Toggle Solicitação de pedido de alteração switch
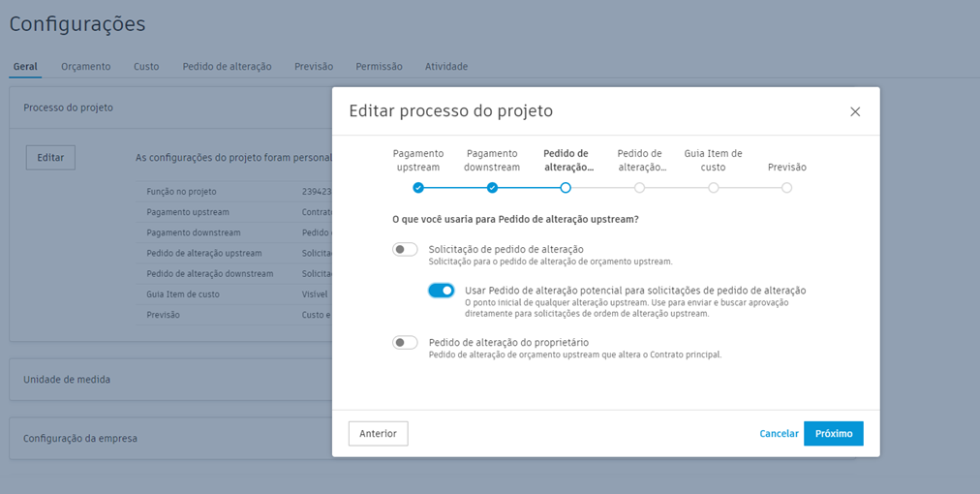Viewport: 980px width, 494px height. [x=405, y=250]
